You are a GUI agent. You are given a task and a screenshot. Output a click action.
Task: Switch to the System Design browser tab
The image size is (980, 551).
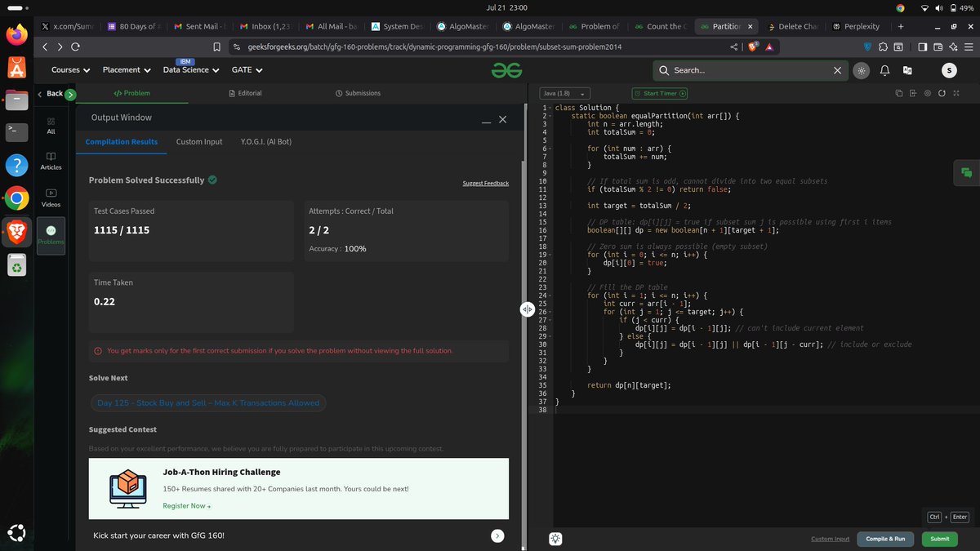point(396,26)
